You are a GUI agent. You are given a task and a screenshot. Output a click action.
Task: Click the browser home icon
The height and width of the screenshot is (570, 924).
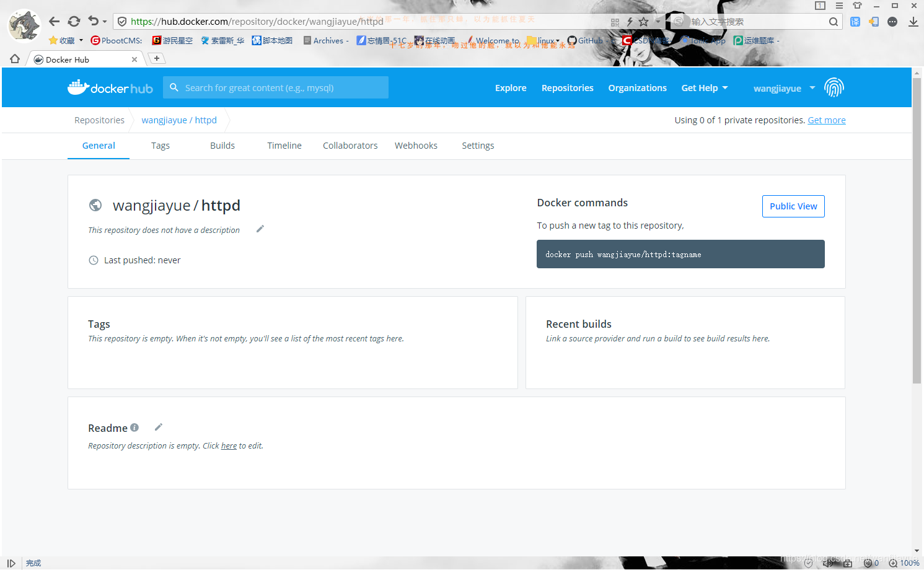click(x=15, y=59)
